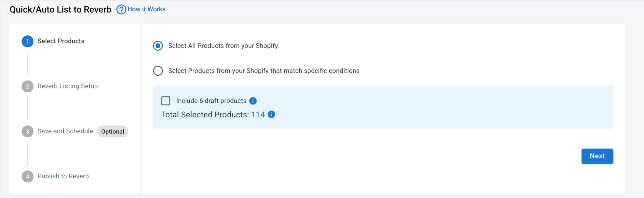
Task: Choose products matching specific conditions
Action: [x=158, y=71]
